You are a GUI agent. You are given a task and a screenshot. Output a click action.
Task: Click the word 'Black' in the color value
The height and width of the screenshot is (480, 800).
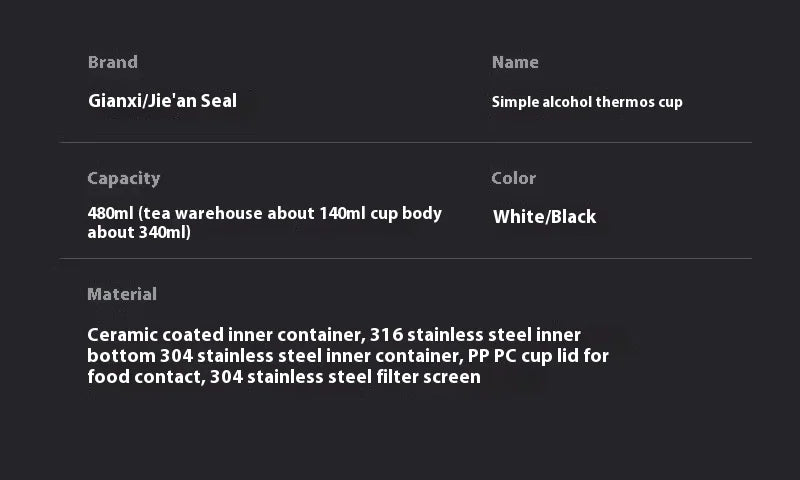point(573,217)
